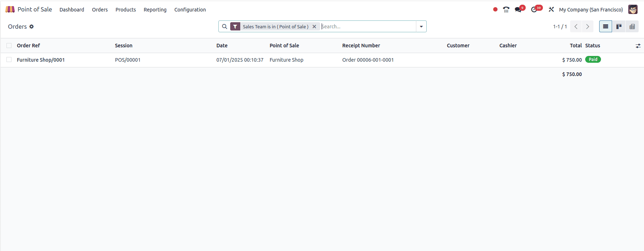Image resolution: width=644 pixels, height=251 pixels.
Task: Click the search magnifier icon
Action: tap(224, 27)
